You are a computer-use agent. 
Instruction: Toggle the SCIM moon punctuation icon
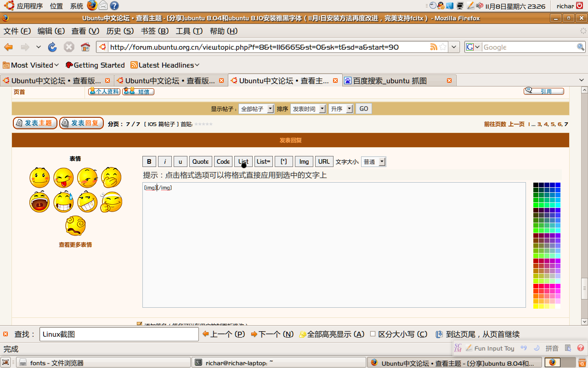537,348
